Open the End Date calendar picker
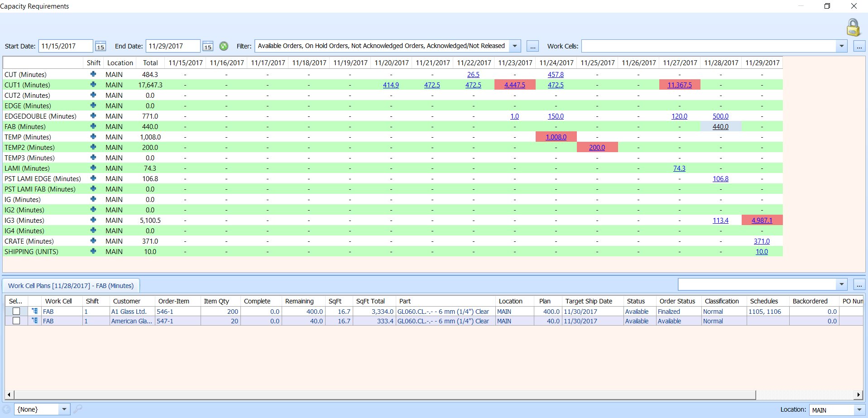 pyautogui.click(x=208, y=46)
